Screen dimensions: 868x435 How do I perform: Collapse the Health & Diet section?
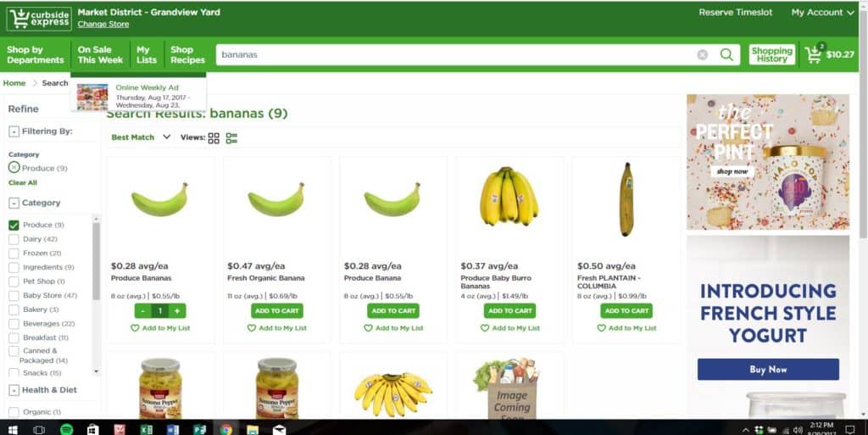pyautogui.click(x=14, y=390)
